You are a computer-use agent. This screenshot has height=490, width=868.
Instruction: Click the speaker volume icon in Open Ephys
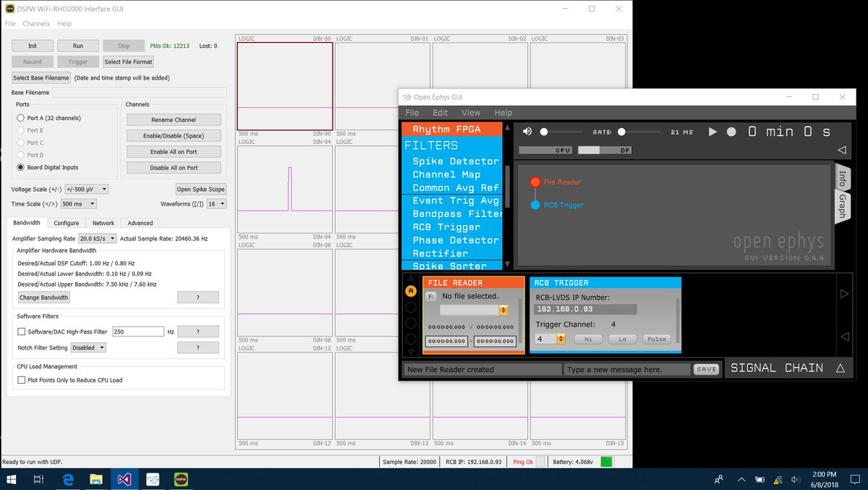pyautogui.click(x=527, y=132)
